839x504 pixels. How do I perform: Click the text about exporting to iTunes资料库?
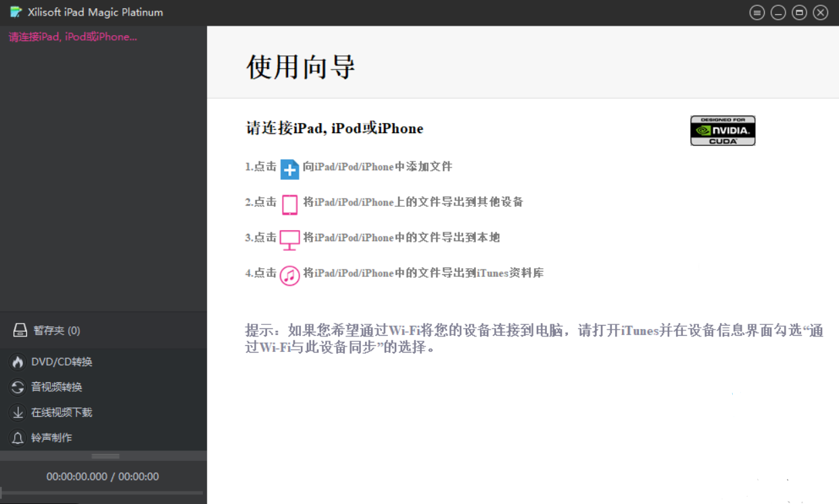[x=423, y=273]
